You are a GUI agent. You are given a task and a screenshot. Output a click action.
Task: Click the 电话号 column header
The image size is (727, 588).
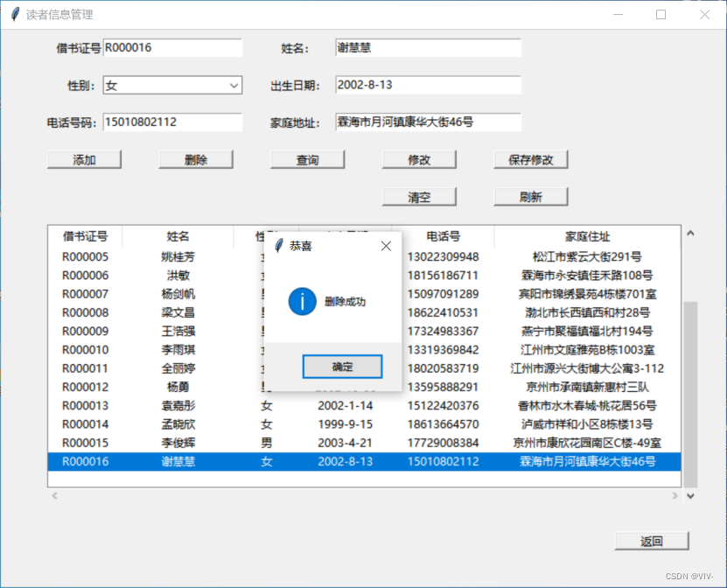[444, 236]
